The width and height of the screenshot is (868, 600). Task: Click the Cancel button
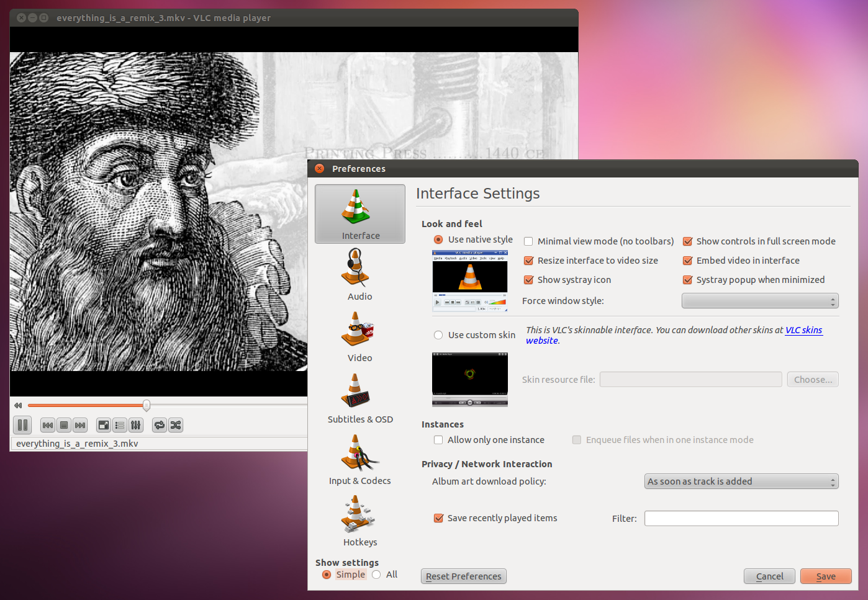[x=770, y=576]
